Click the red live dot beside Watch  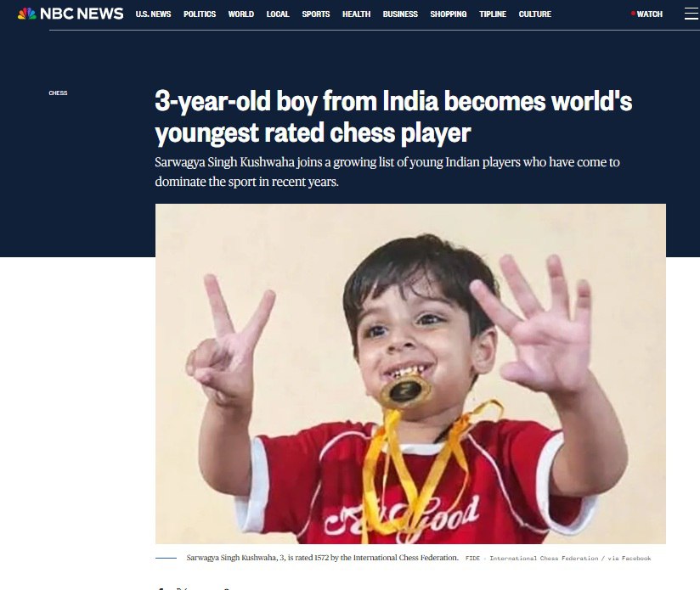coord(633,14)
